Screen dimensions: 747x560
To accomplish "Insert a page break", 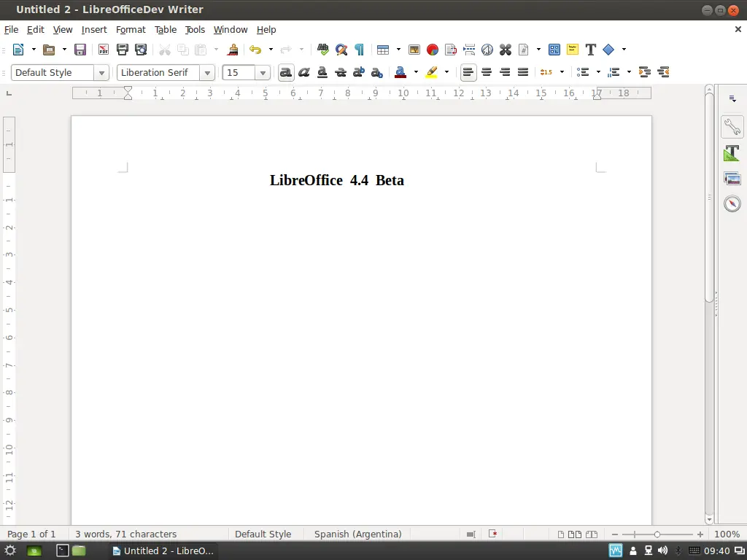I will [x=469, y=50].
